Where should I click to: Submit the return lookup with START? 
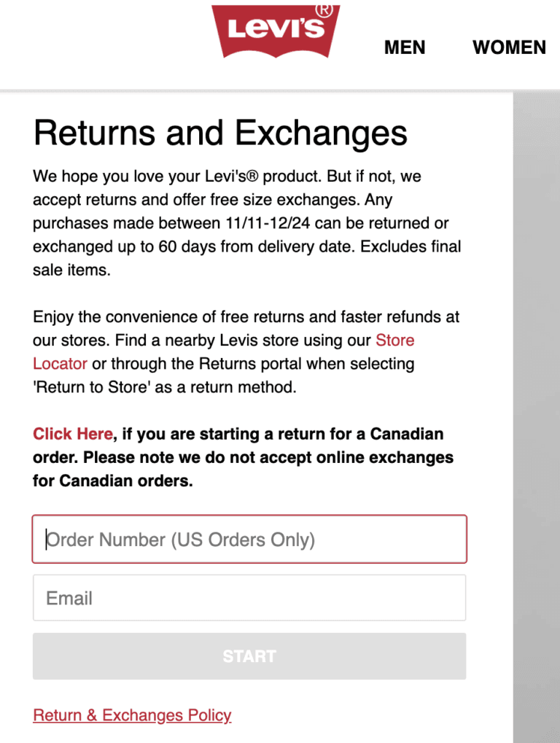[249, 656]
